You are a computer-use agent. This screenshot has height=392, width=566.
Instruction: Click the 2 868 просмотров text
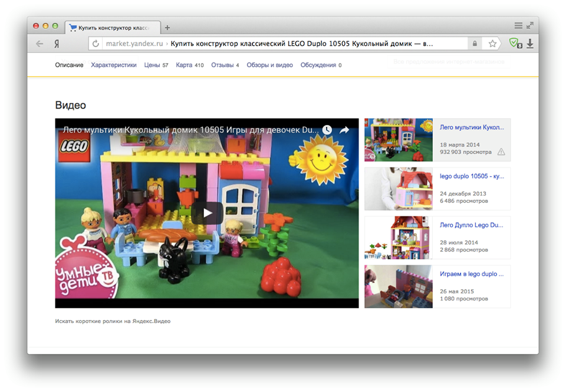coord(464,250)
